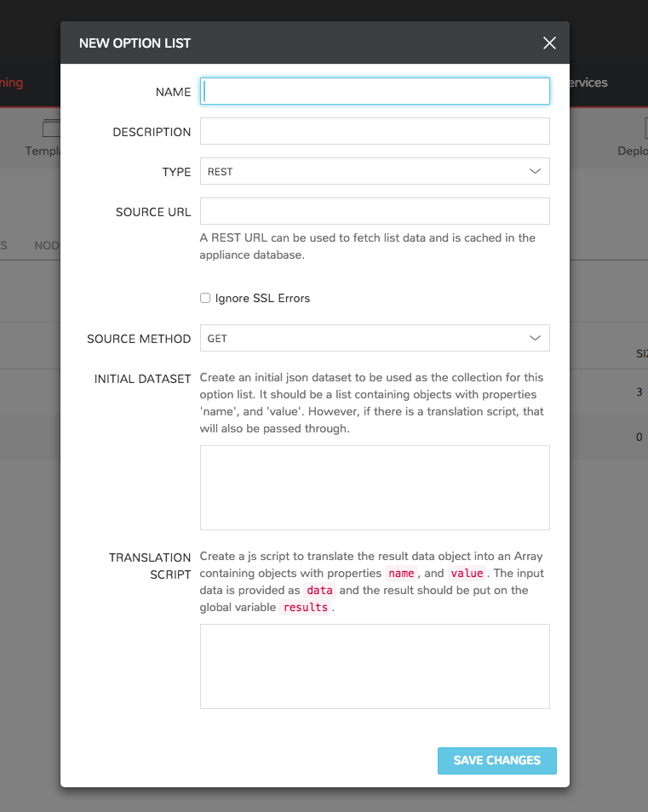This screenshot has width=648, height=812.
Task: Click the Source URL input field
Action: (x=375, y=211)
